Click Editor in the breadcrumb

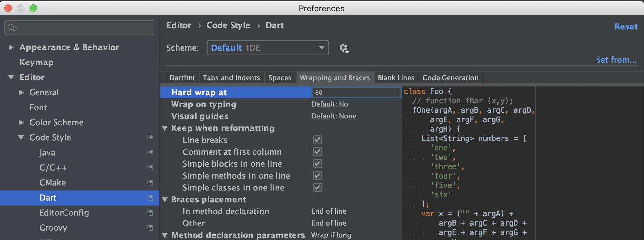pos(179,25)
